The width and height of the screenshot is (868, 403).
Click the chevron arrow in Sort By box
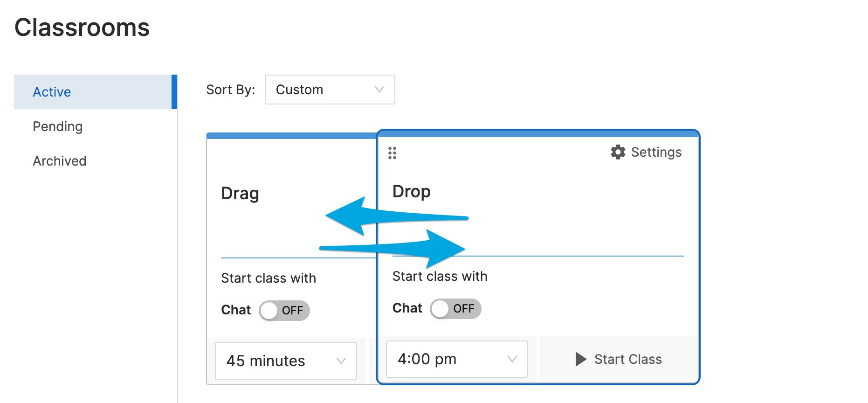pos(379,90)
